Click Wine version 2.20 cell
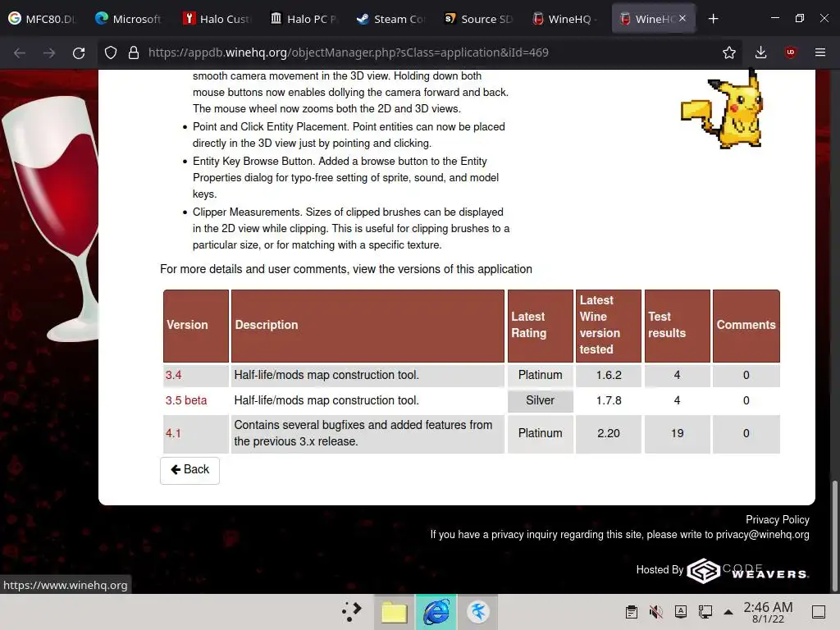 point(609,433)
